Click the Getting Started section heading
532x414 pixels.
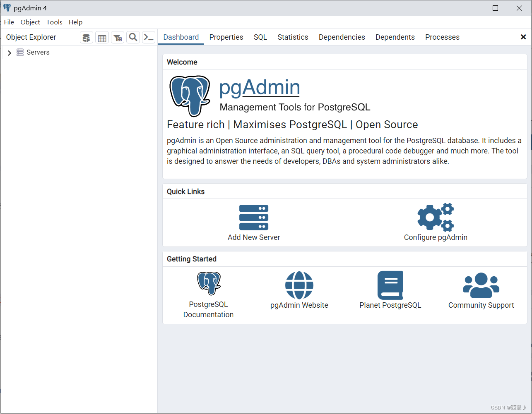pos(192,259)
